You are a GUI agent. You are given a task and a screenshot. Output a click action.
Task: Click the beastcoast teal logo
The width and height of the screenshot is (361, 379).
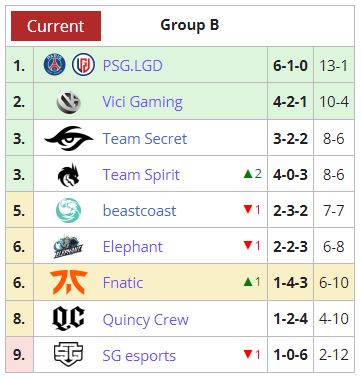(68, 210)
